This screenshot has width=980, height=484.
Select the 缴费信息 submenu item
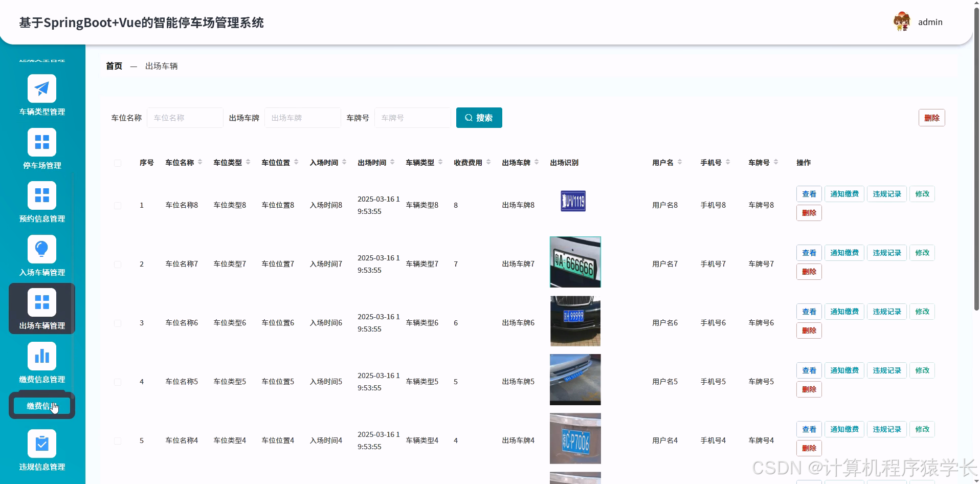42,406
